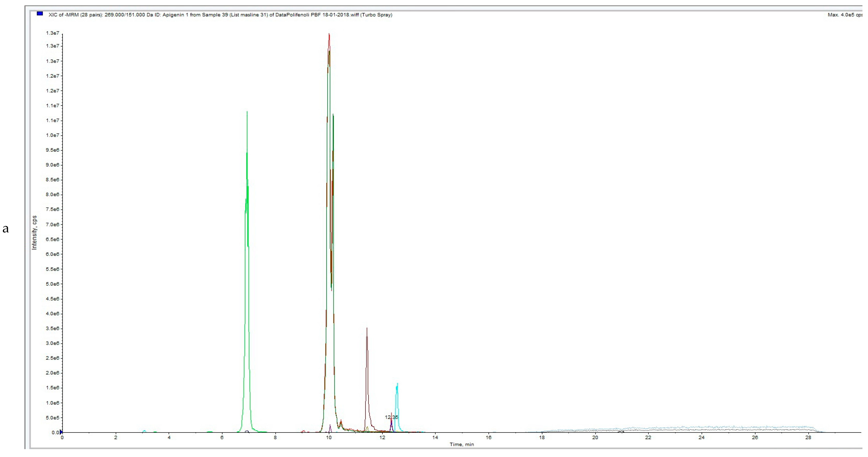Click the XIC of -MRM Apigenin title text
Image resolution: width=868 pixels, height=457 pixels.
tap(220, 15)
